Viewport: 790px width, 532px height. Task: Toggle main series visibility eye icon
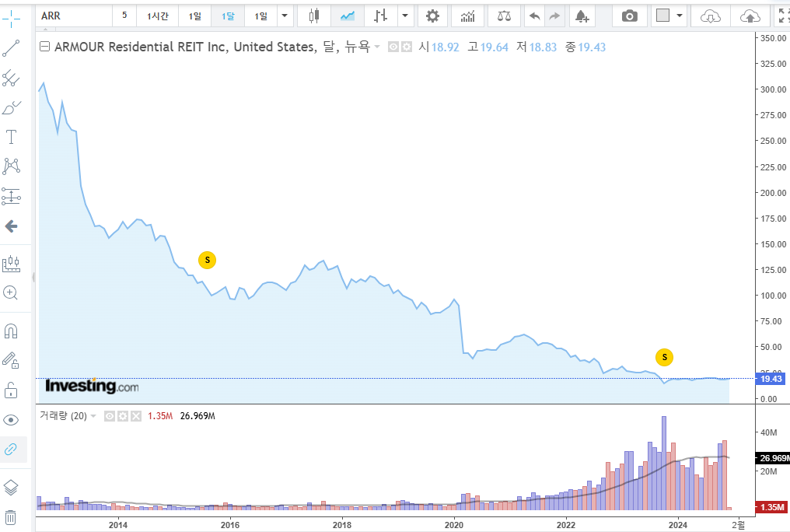click(393, 47)
